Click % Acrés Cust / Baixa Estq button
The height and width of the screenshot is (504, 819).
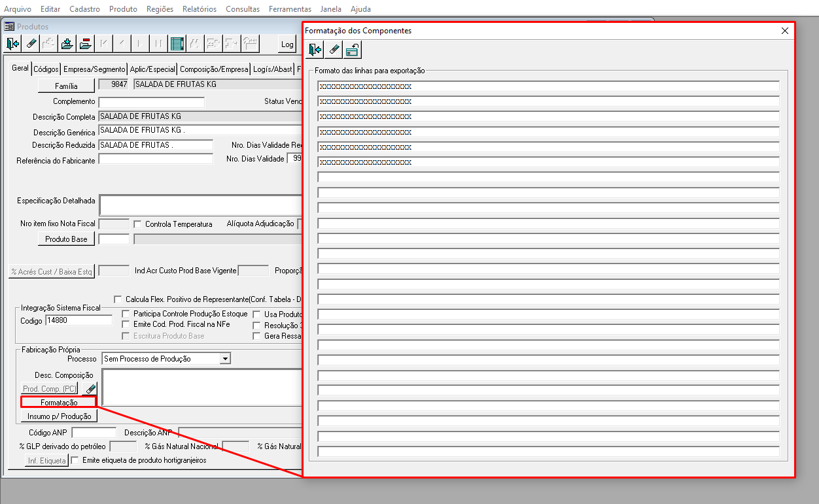[x=52, y=271]
